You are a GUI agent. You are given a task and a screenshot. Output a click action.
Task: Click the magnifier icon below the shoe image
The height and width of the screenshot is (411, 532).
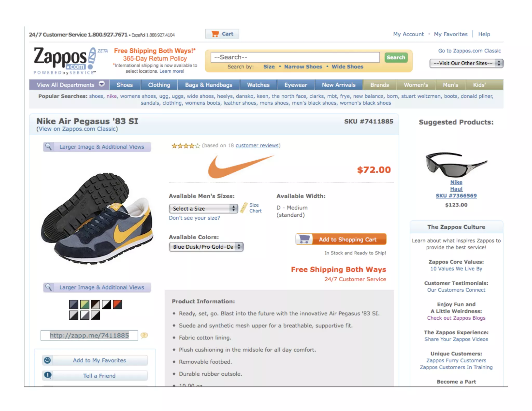[x=48, y=287]
